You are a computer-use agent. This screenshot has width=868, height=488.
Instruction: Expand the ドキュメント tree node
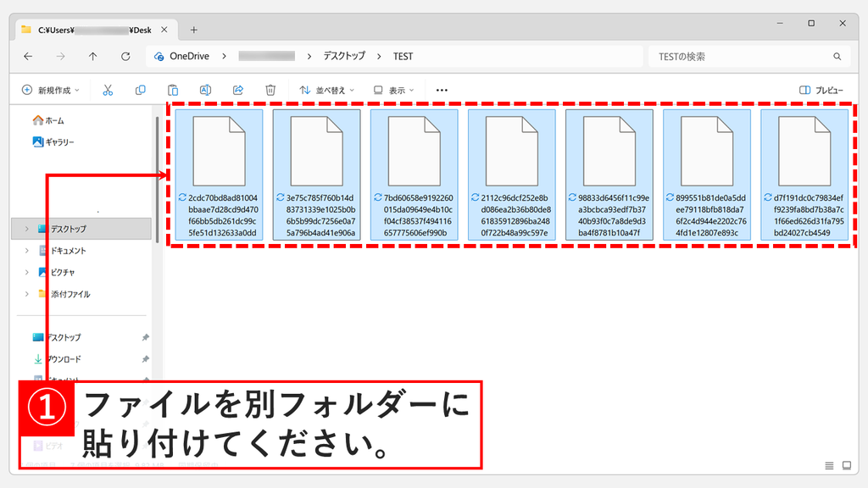pyautogui.click(x=26, y=251)
